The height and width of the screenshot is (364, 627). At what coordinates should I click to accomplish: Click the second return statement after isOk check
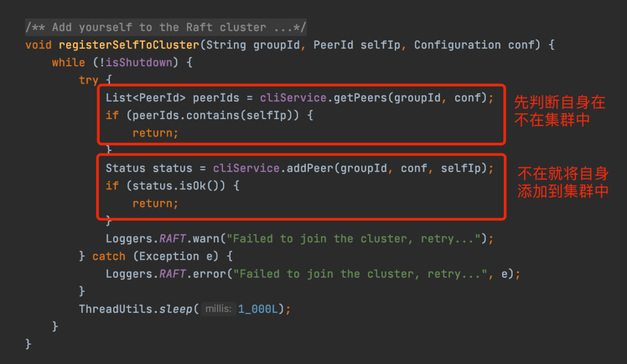pos(155,203)
